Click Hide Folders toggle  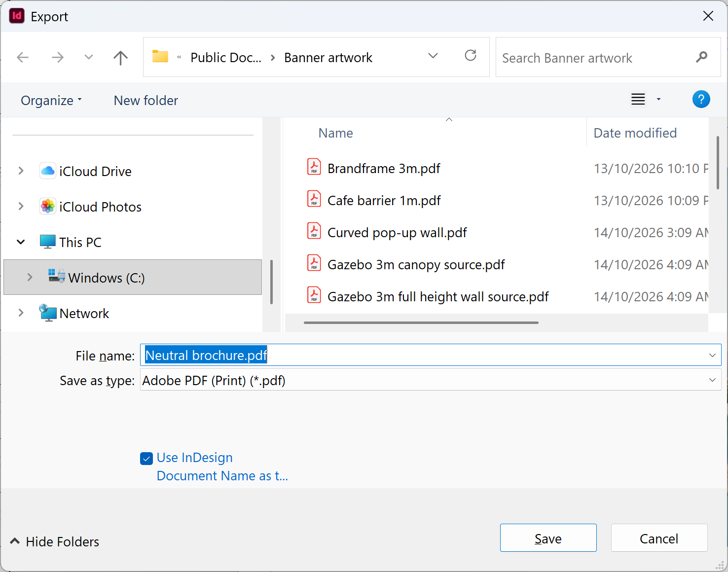(x=54, y=541)
